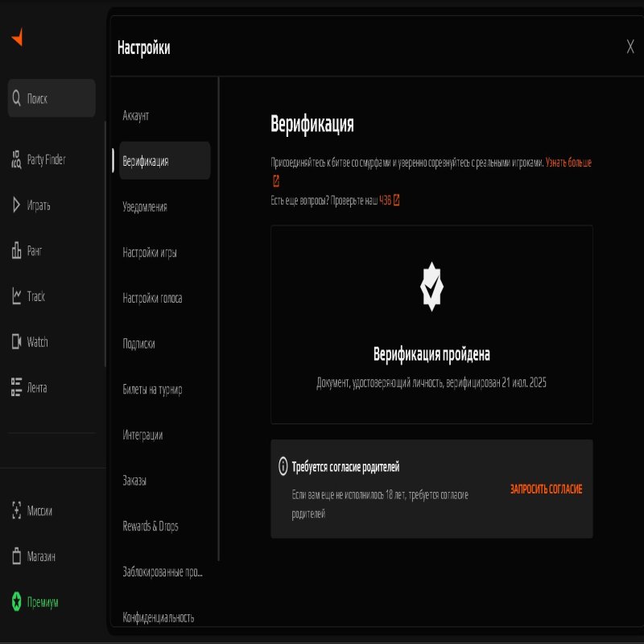Click the FACEIT logo icon
Viewport: 644px width, 644px height.
coord(17,38)
